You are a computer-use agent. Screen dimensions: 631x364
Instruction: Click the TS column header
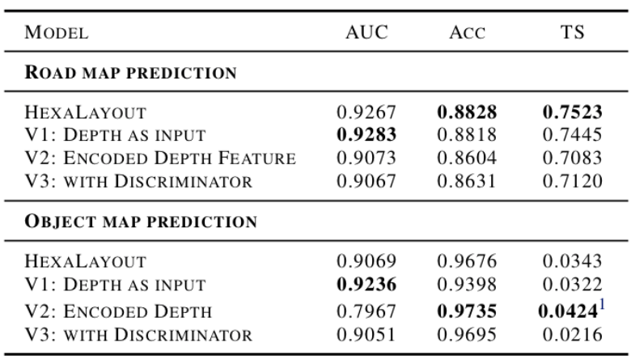[573, 34]
